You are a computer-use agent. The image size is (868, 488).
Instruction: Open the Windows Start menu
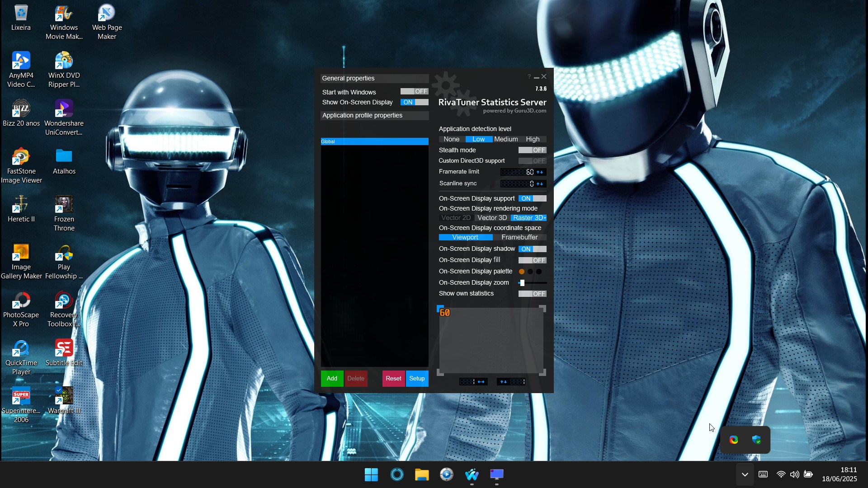371,474
